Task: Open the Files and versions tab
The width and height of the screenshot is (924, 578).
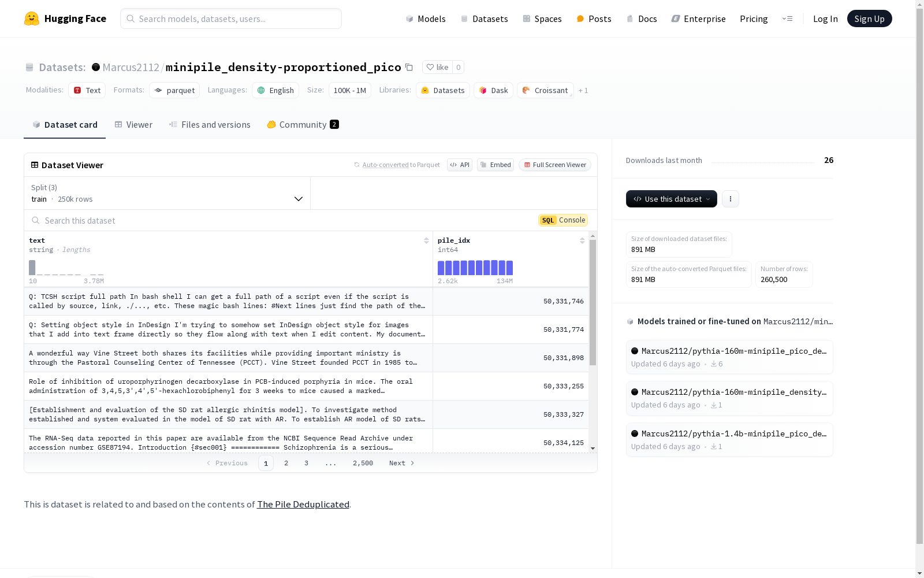Action: pyautogui.click(x=210, y=125)
